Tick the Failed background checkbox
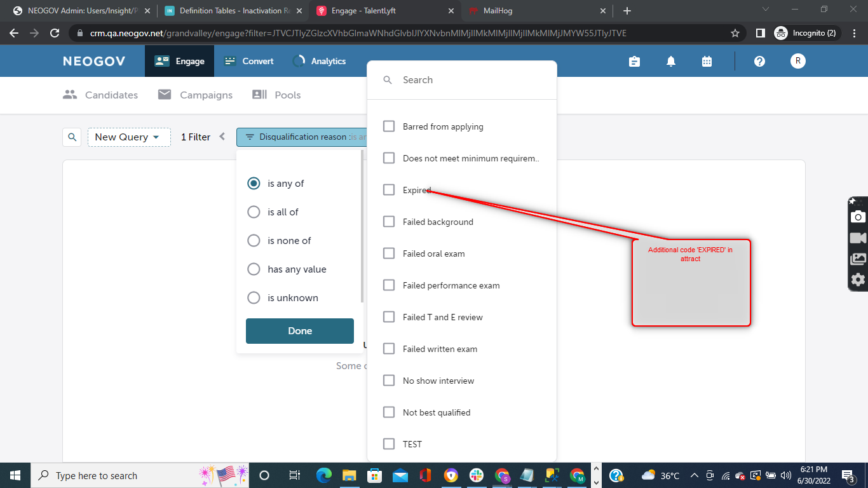868x488 pixels. 389,222
